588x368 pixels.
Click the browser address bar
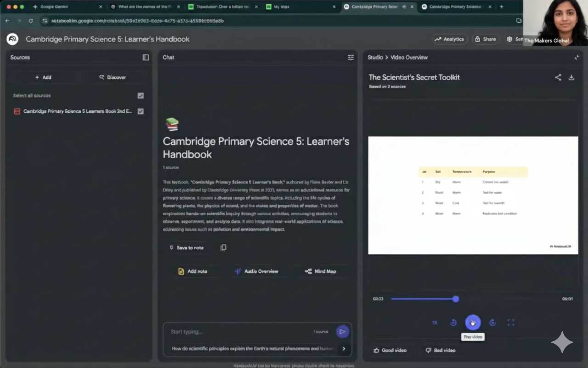click(x=276, y=21)
